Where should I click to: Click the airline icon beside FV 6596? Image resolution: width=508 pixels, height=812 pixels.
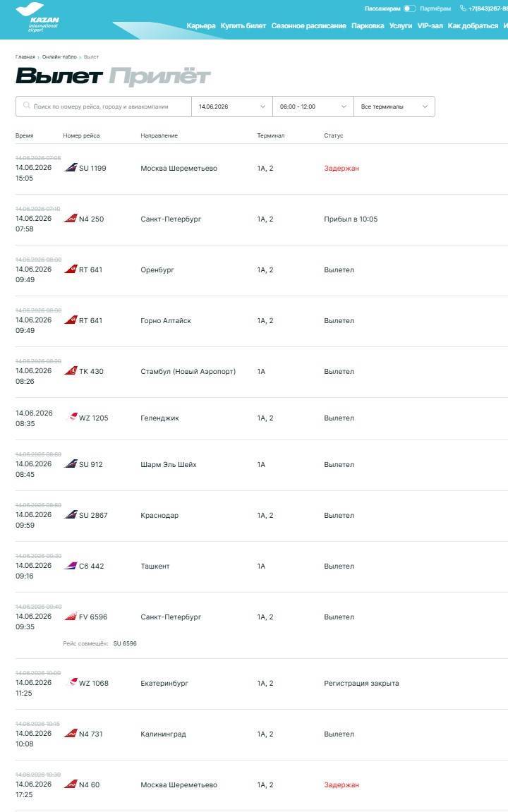point(71,617)
